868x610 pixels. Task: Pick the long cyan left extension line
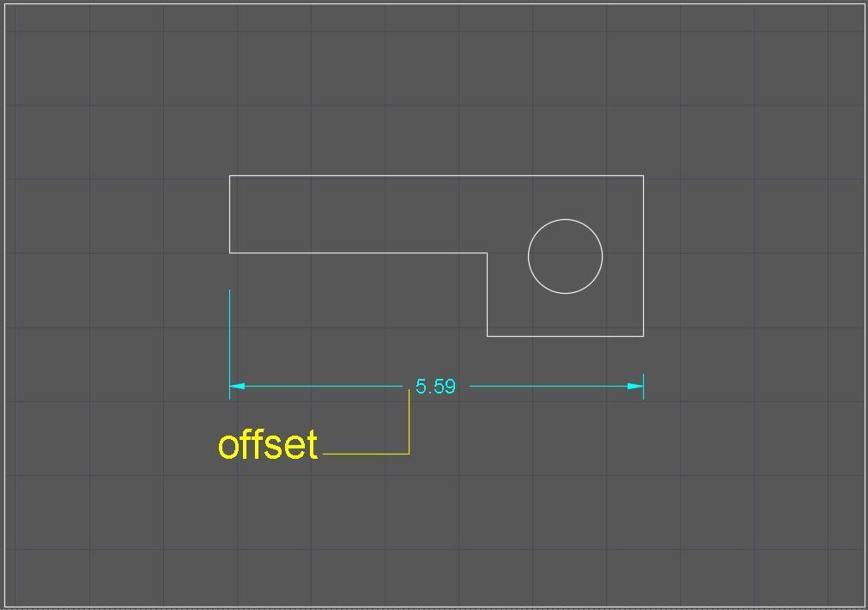point(230,344)
